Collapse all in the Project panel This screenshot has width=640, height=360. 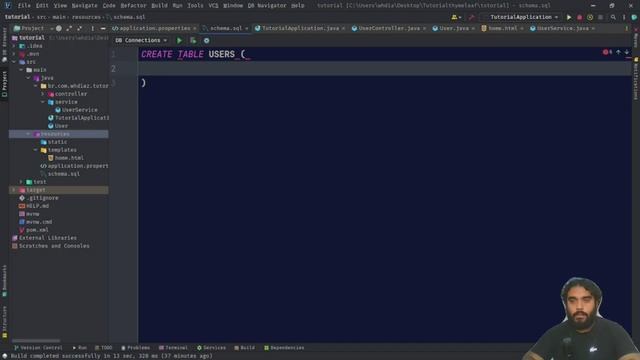pyautogui.click(x=80, y=28)
